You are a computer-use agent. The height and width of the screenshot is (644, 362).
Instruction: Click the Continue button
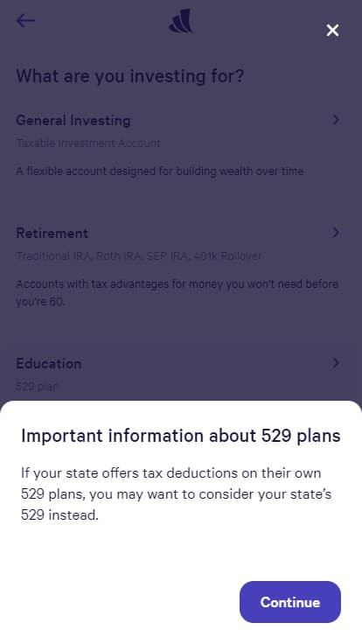tap(290, 602)
